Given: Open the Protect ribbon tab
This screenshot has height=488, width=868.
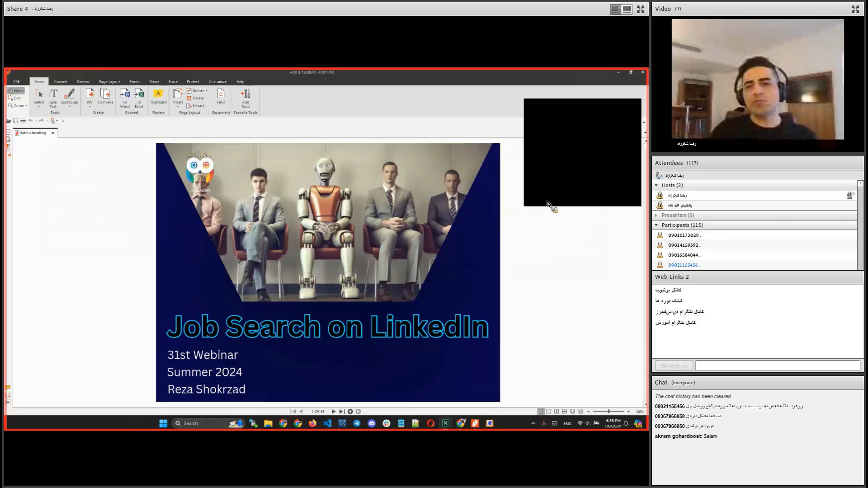Looking at the screenshot, I should [x=193, y=82].
